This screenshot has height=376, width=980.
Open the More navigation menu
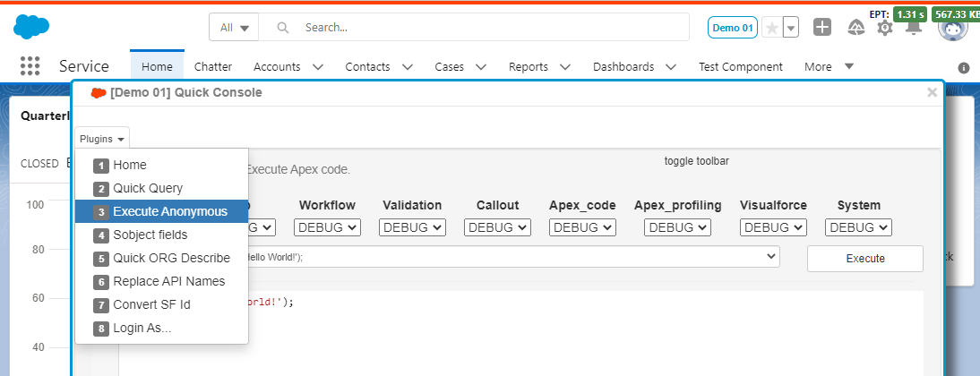pyautogui.click(x=829, y=66)
